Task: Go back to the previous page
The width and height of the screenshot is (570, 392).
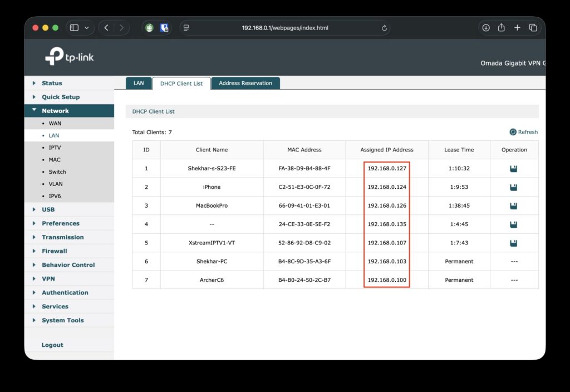Action: click(106, 28)
